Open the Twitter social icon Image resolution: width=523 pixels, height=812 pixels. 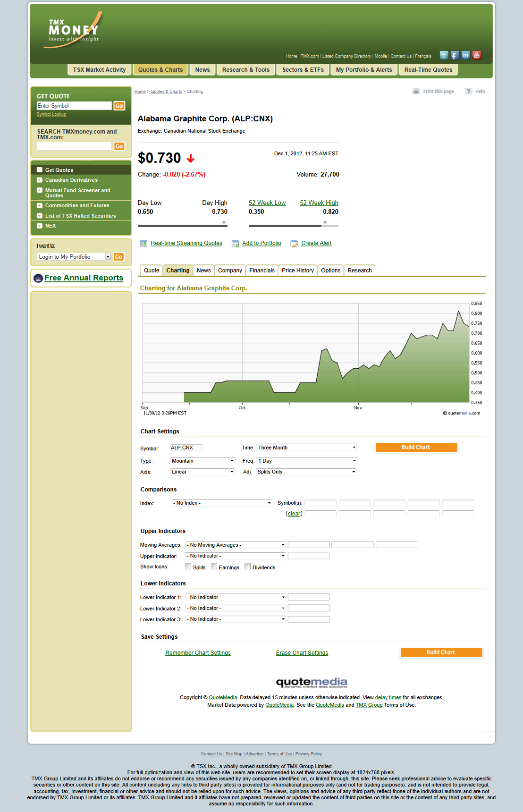[x=444, y=55]
